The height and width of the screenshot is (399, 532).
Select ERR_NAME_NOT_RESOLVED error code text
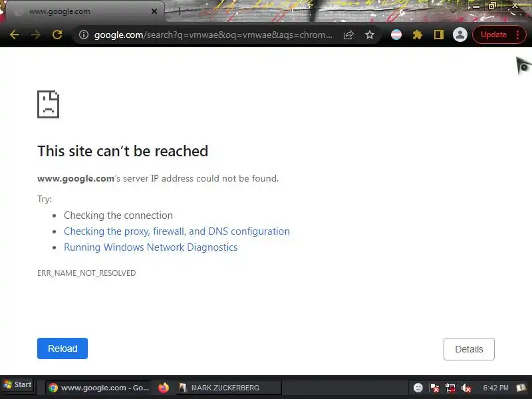[86, 273]
